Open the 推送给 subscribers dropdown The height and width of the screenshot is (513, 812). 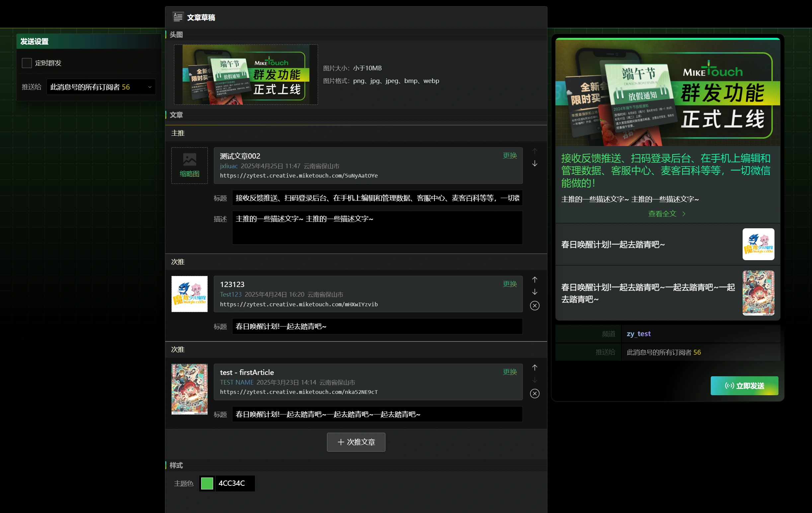(101, 87)
